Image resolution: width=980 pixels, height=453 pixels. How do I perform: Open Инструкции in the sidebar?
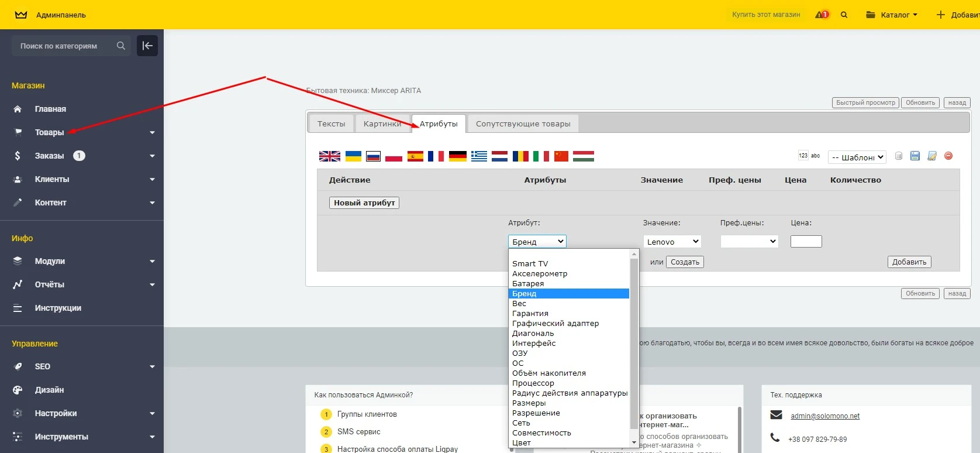58,308
